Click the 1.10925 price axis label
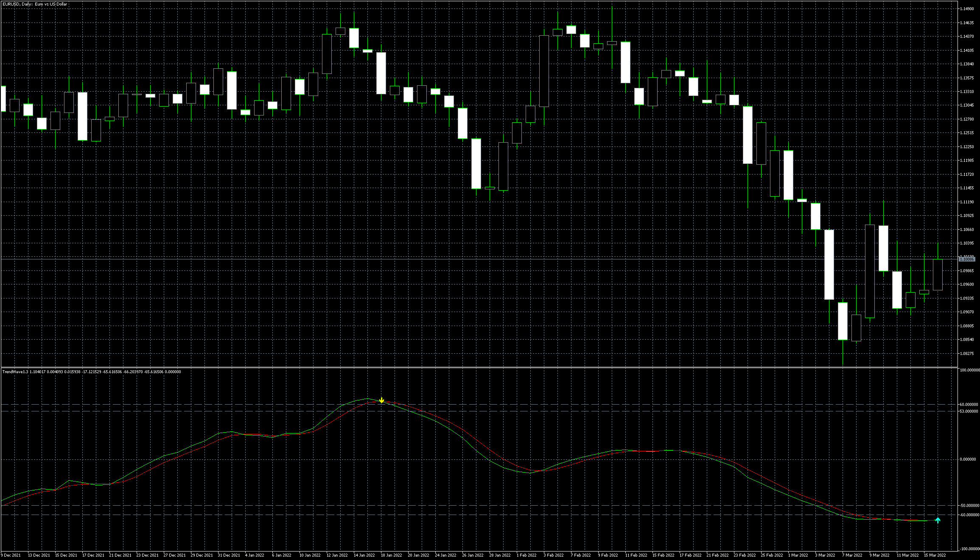This screenshot has width=980, height=560. coord(967,216)
